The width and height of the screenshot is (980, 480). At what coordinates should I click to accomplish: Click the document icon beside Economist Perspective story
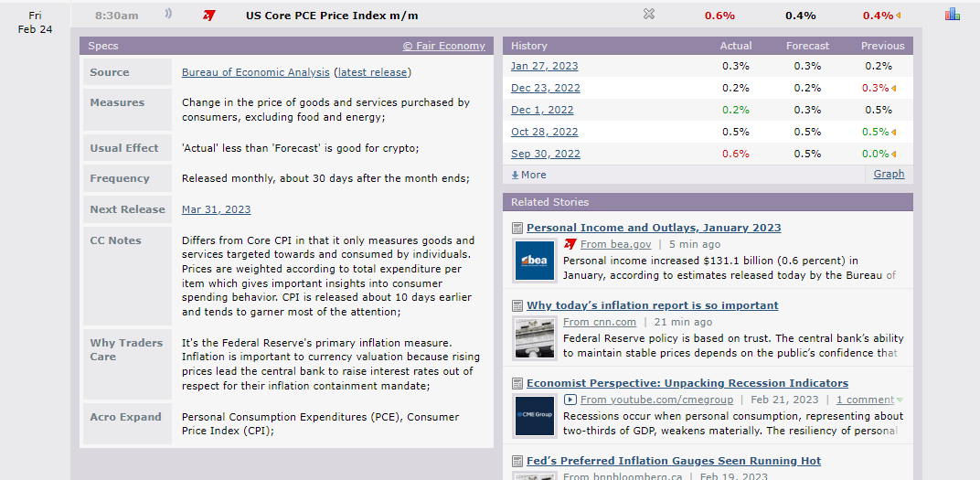517,383
